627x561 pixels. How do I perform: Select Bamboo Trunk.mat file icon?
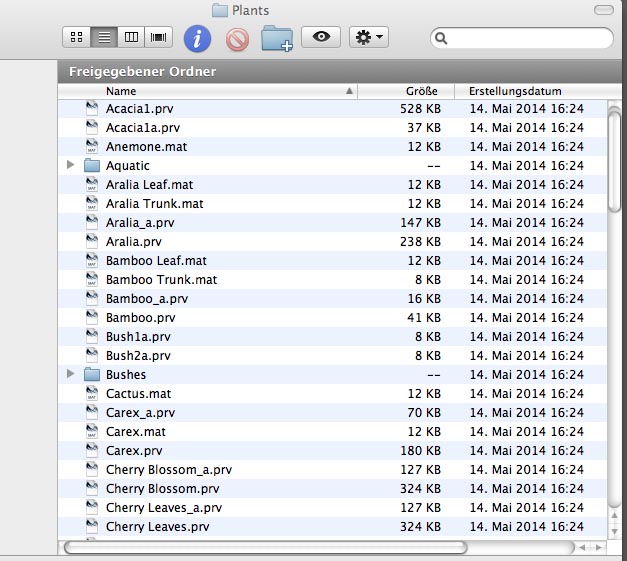pyautogui.click(x=92, y=279)
